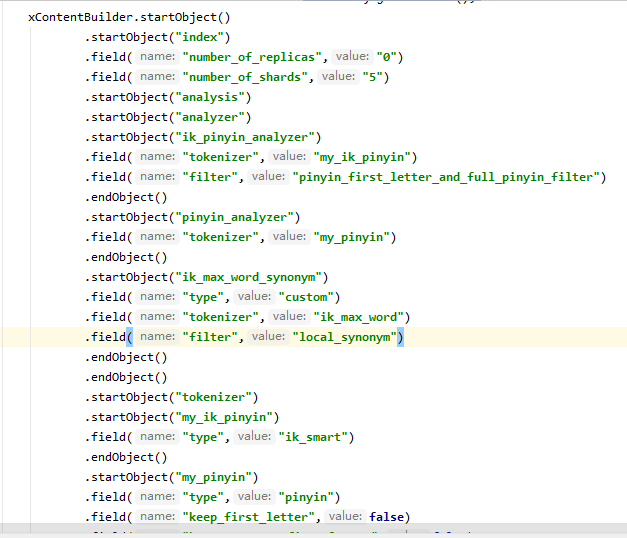Click highlighted closing parenthesis after "local_synonym"
The height and width of the screenshot is (538, 627).
pyautogui.click(x=400, y=337)
